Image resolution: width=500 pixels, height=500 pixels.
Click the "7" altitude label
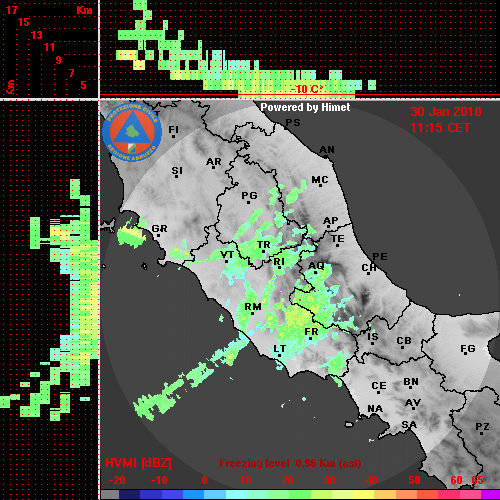point(71,73)
